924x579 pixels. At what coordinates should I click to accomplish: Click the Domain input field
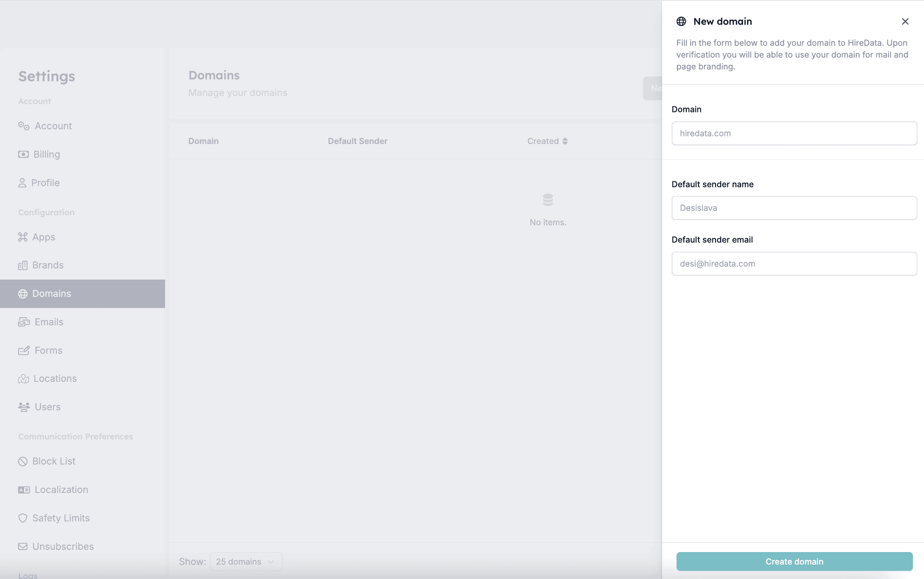794,133
